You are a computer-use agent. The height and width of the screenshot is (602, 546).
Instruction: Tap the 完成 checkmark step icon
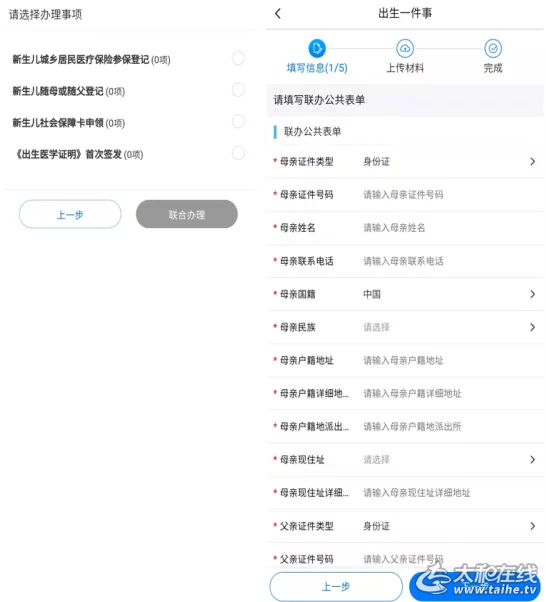(493, 48)
